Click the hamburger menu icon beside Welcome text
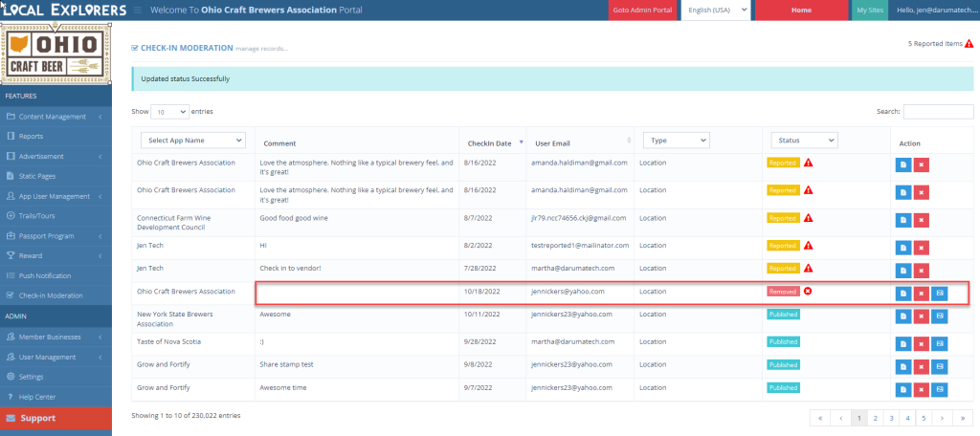980x436 pixels. tap(137, 10)
